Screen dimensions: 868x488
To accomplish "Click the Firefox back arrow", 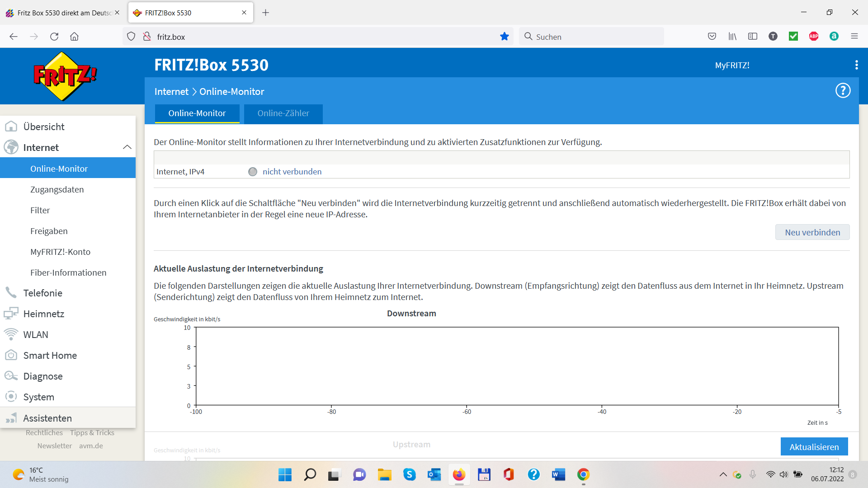I will pyautogui.click(x=14, y=37).
